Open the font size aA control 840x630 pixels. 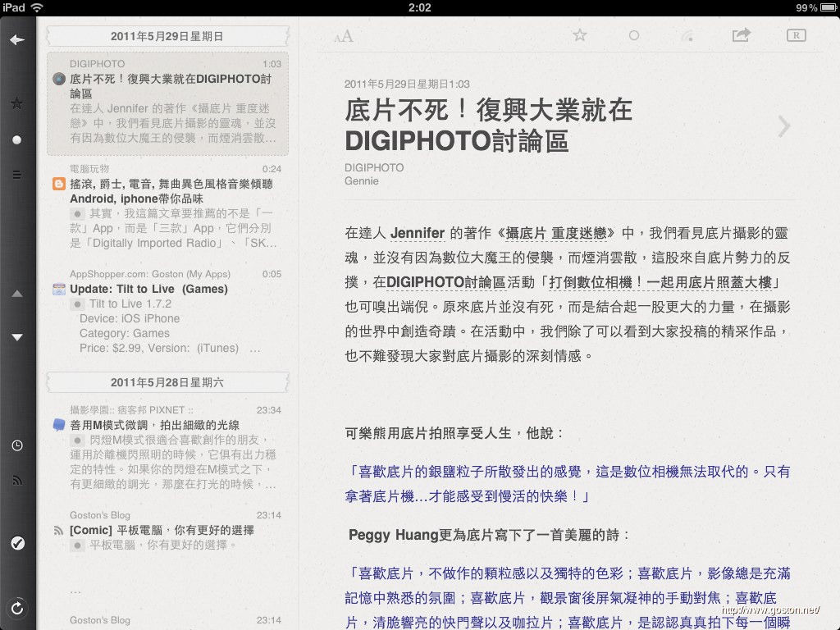tap(344, 36)
